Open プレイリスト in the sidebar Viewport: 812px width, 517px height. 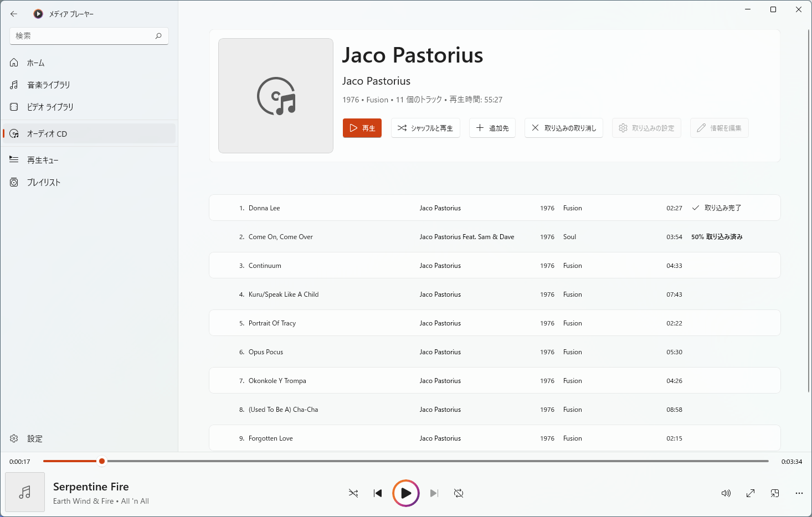point(89,182)
